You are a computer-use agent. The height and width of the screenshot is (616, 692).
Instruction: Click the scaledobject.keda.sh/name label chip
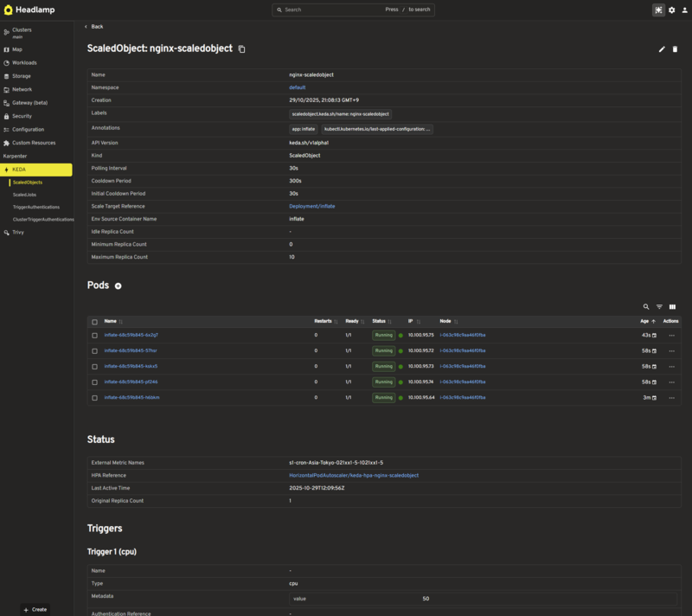point(340,114)
